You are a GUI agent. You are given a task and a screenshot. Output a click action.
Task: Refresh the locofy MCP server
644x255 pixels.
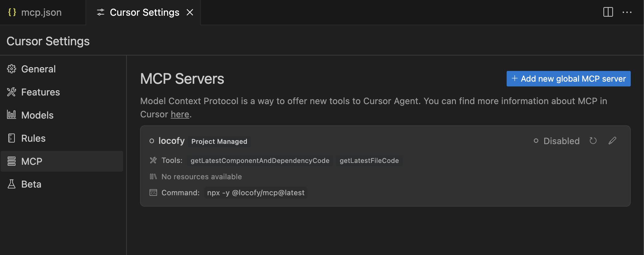tap(594, 141)
